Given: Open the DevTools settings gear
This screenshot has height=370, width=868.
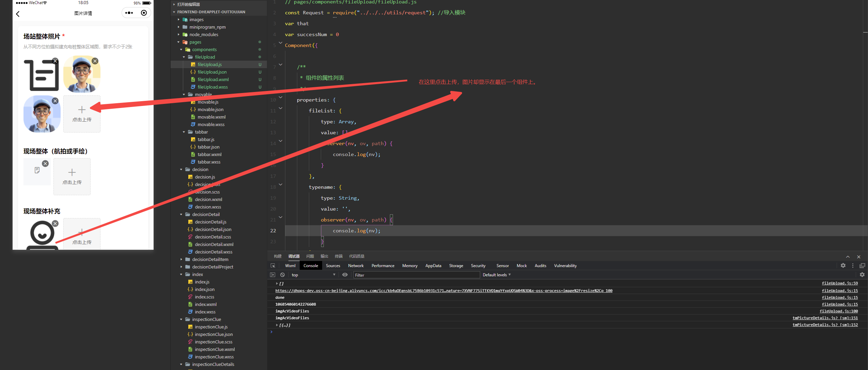Looking at the screenshot, I should click(x=843, y=265).
